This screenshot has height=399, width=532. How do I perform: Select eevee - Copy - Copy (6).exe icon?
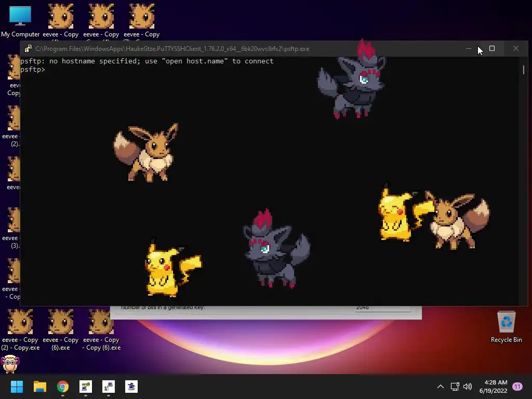pyautogui.click(x=101, y=330)
